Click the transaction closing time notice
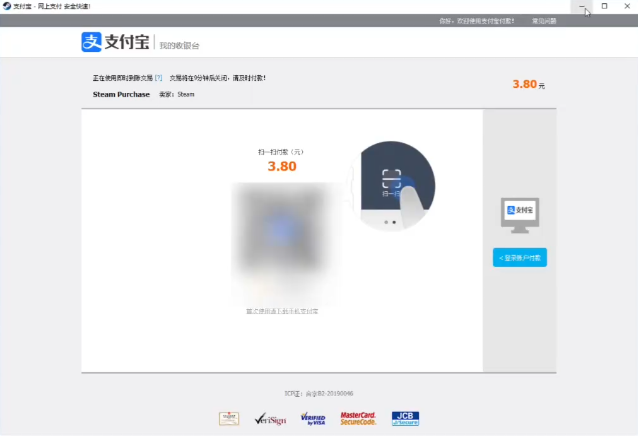This screenshot has height=436, width=638. (x=217, y=78)
